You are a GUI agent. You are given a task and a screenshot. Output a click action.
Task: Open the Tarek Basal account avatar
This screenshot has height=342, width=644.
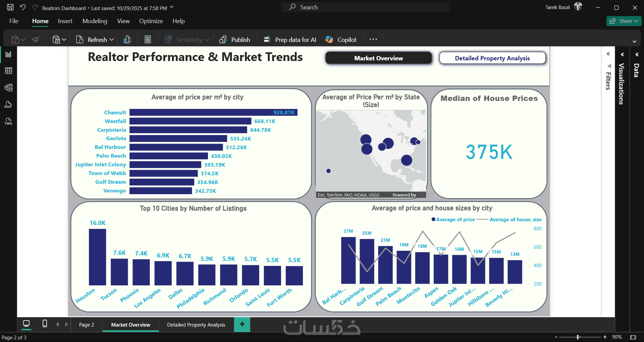pos(578,6)
